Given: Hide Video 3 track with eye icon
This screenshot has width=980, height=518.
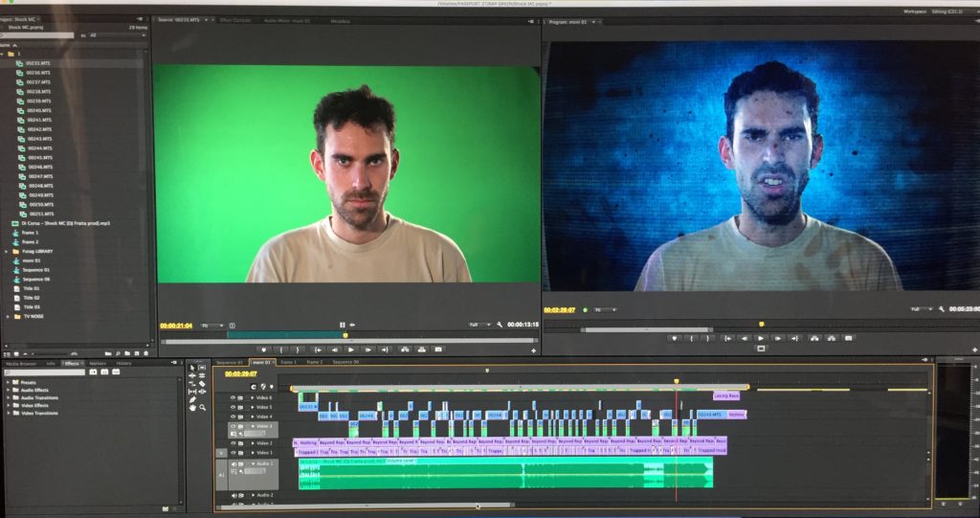Looking at the screenshot, I should 233,426.
